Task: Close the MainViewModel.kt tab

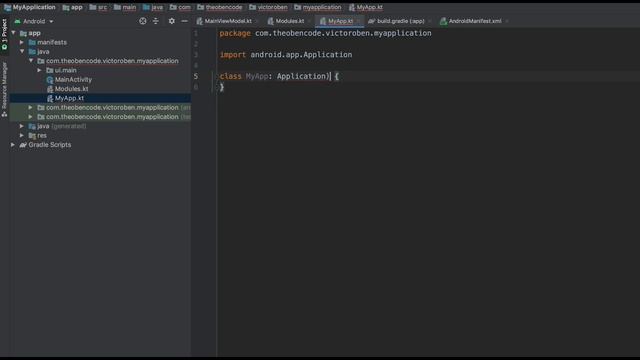Action: pos(257,21)
